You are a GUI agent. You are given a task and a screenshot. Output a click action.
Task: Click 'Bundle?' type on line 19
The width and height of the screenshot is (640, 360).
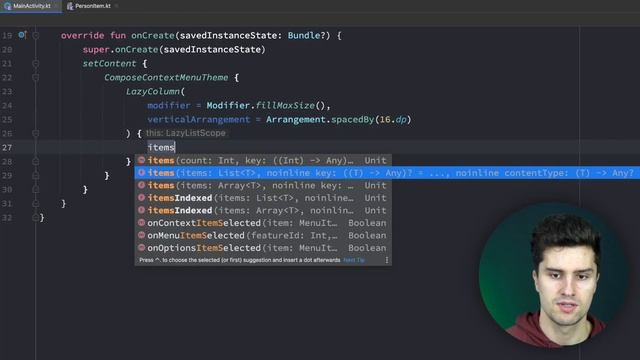[x=307, y=36]
